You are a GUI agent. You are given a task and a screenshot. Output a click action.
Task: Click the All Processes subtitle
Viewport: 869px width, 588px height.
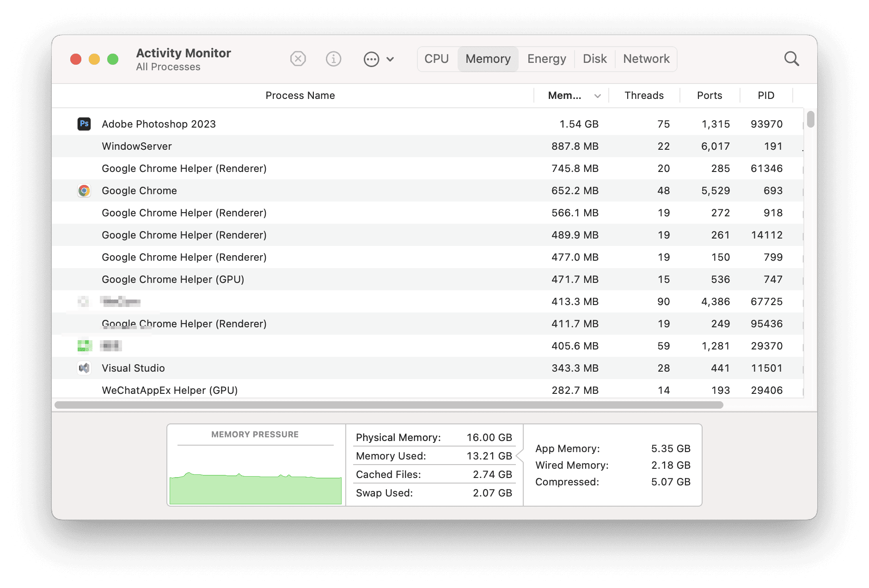[168, 67]
